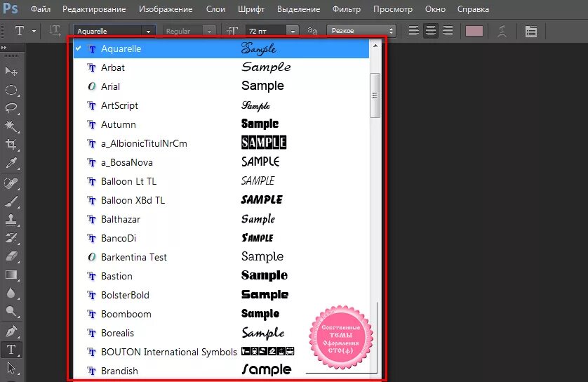Open the Справка menu

point(473,9)
